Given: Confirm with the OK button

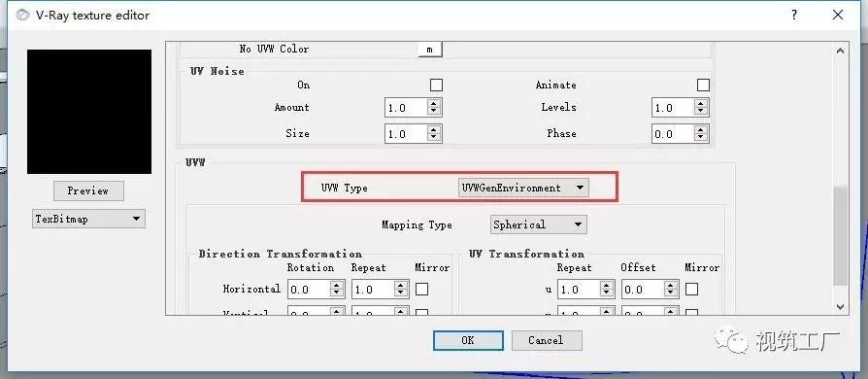Looking at the screenshot, I should click(x=468, y=340).
